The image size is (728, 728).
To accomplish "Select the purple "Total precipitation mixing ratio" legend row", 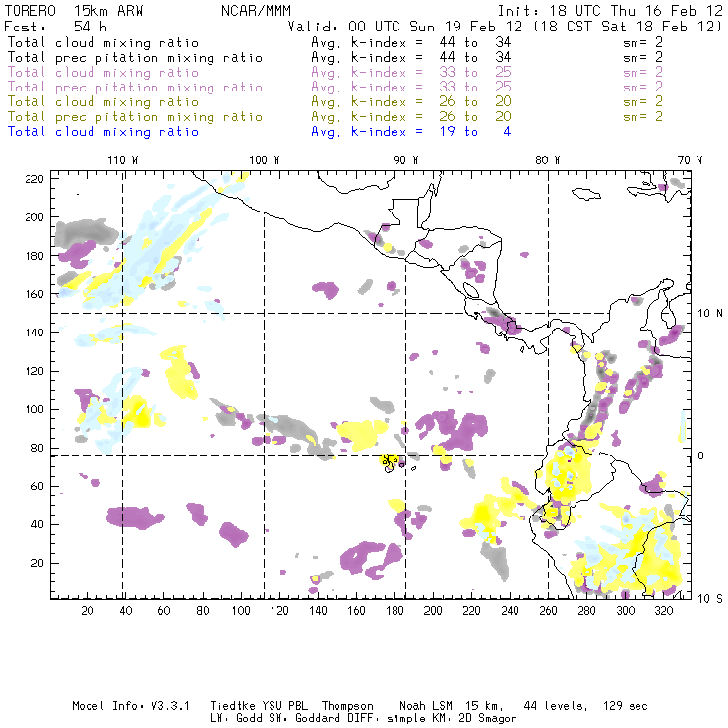I will tap(135, 88).
